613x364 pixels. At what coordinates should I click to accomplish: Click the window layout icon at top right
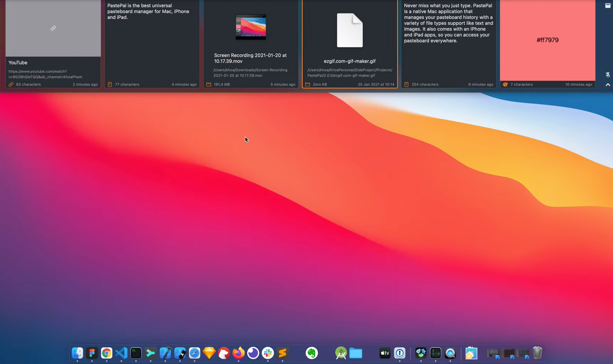pyautogui.click(x=608, y=5)
